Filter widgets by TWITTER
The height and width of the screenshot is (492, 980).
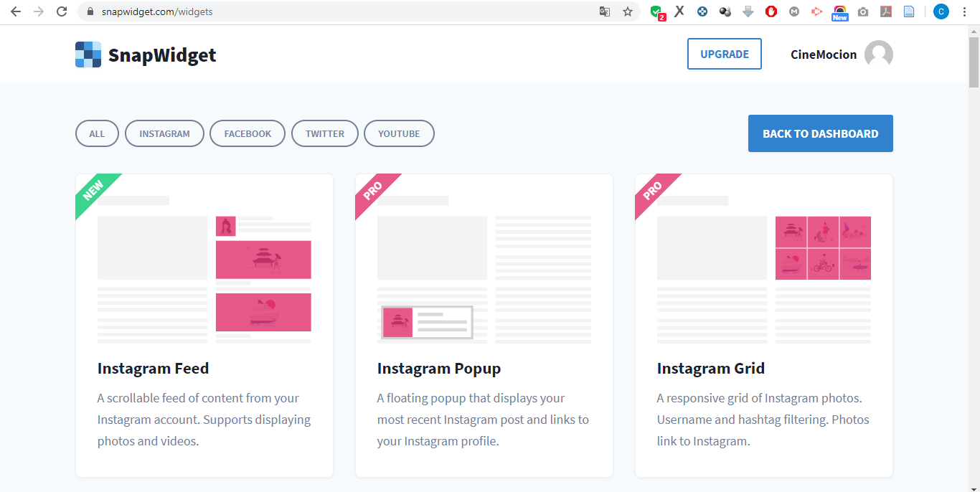(325, 133)
